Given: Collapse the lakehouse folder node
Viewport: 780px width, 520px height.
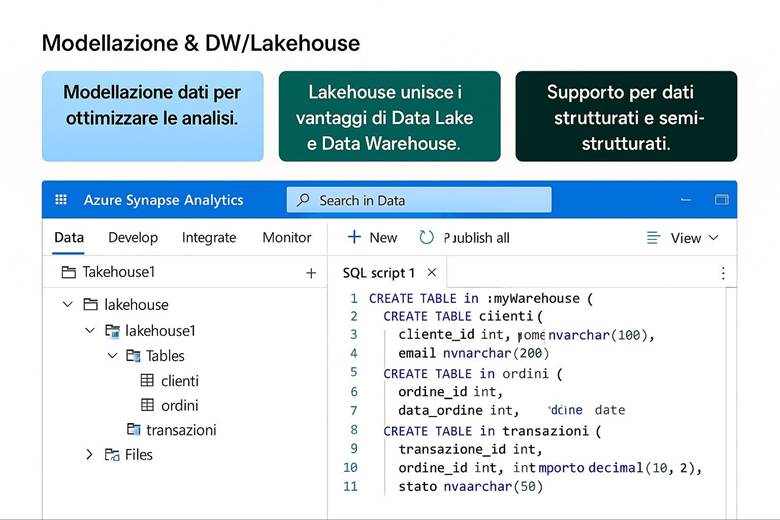Looking at the screenshot, I should 67,305.
